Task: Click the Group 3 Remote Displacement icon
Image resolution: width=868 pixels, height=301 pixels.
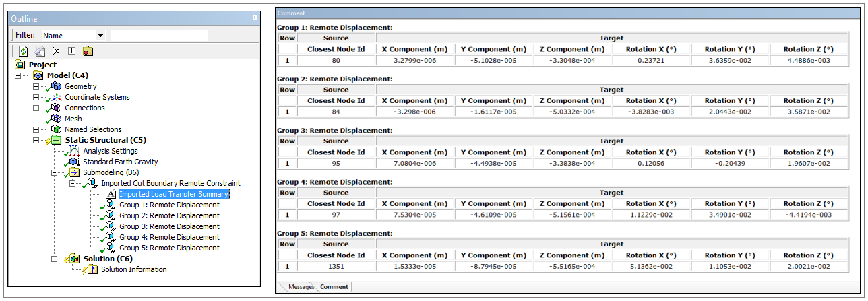Action: pos(111,226)
